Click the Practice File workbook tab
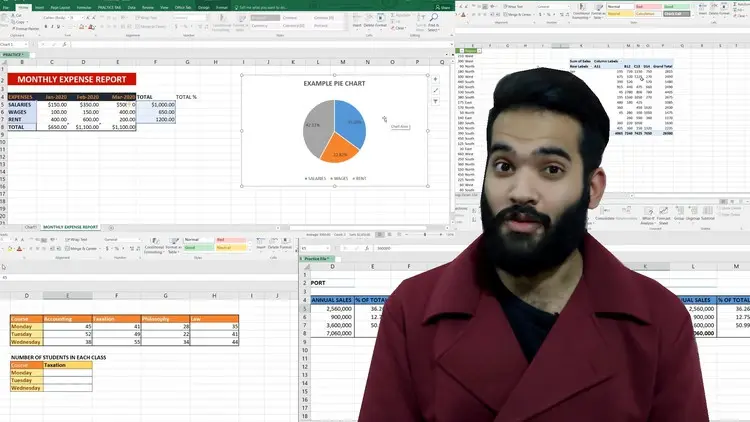 [x=318, y=259]
